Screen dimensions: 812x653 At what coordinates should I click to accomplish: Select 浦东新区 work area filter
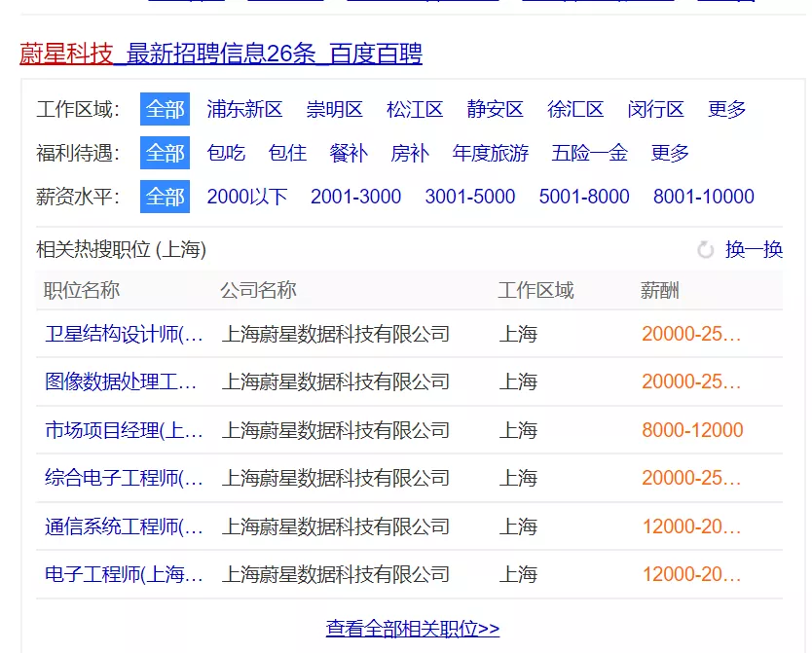pos(244,109)
